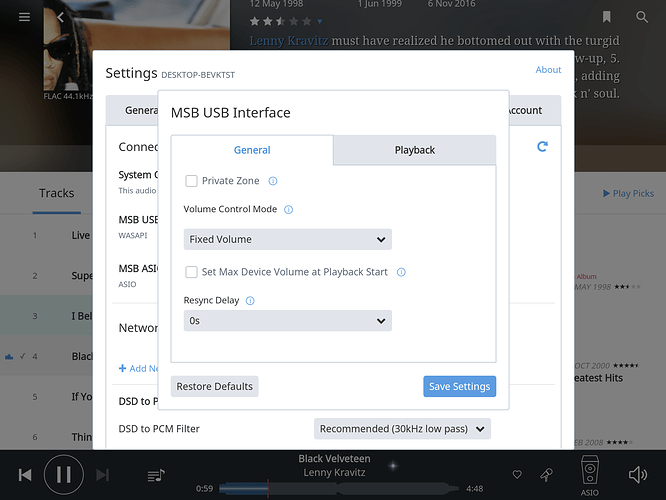This screenshot has height=500, width=666.
Task: Switch to the Playback tab
Action: pyautogui.click(x=415, y=150)
